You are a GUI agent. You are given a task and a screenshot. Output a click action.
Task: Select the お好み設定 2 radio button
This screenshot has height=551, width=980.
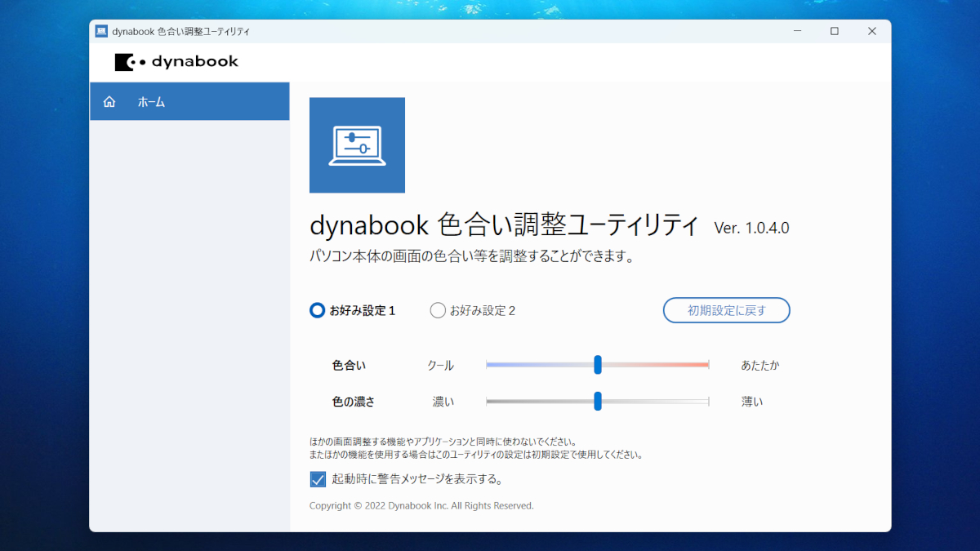click(x=437, y=310)
